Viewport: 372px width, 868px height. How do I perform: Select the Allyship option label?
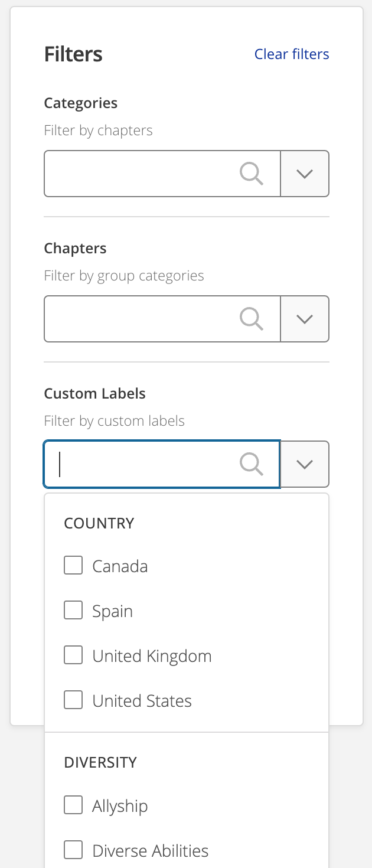tap(120, 806)
